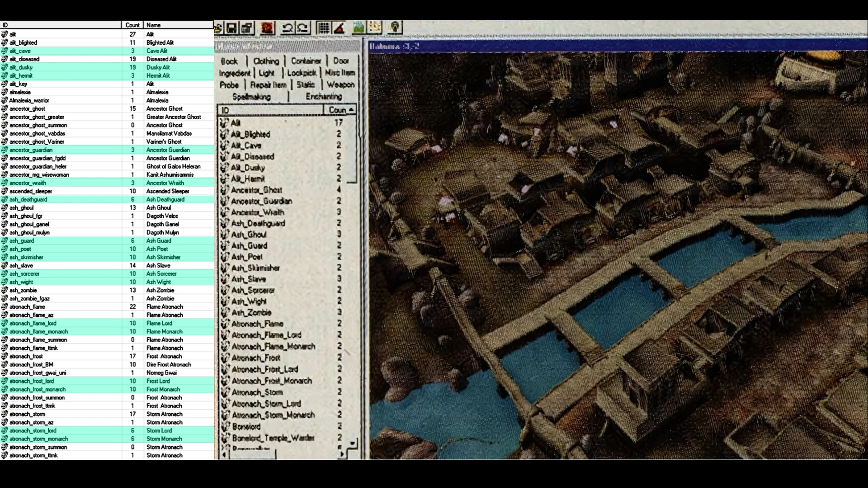Click the Balmora render window title bar
Screen dimensions: 868x488
click(x=618, y=46)
